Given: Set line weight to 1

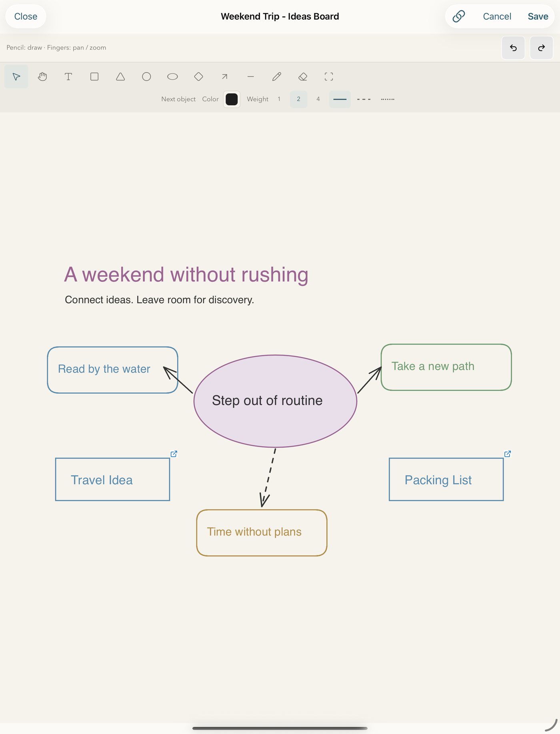Looking at the screenshot, I should point(279,99).
